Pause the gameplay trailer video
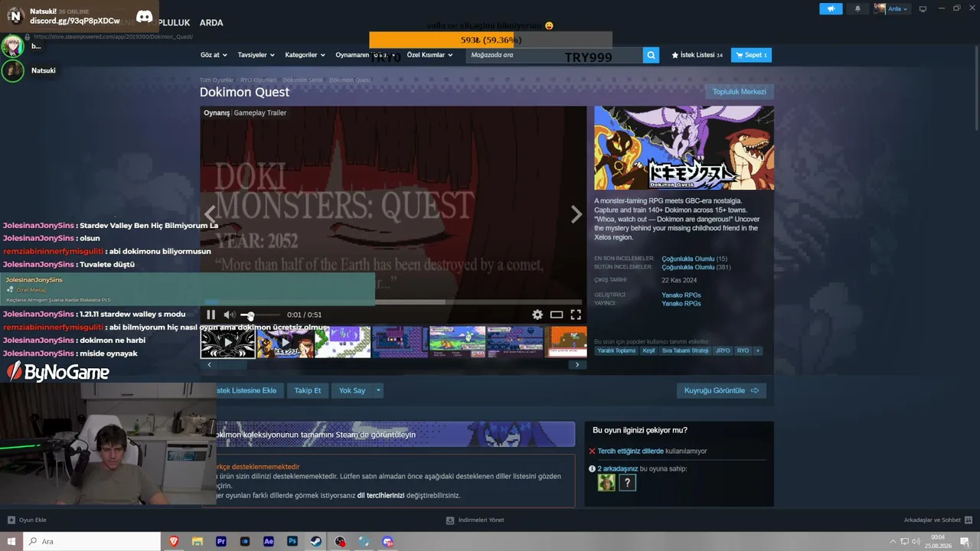 (x=211, y=315)
